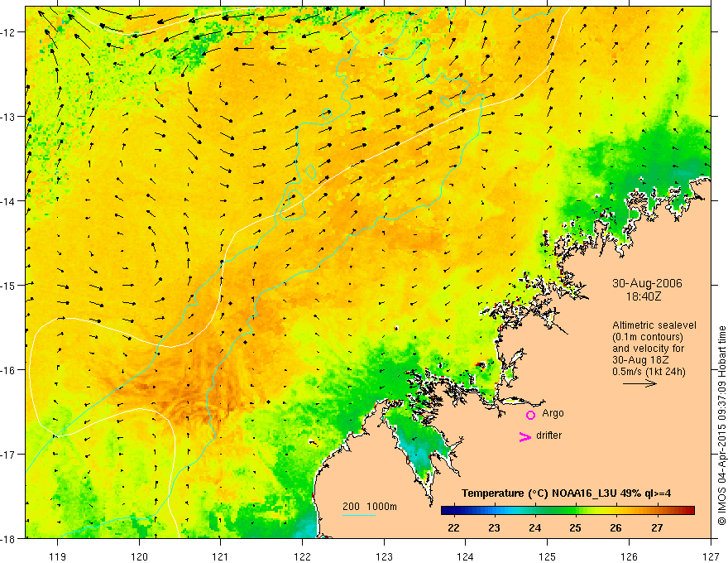Viewport: 728px width, 563px height.
Task: Click the 123 longitude axis label
Action: [x=384, y=556]
